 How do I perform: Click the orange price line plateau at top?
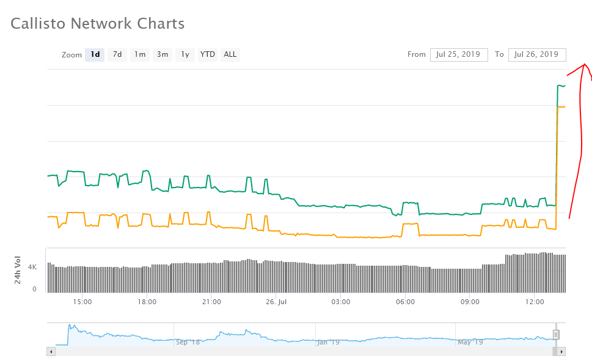click(561, 107)
